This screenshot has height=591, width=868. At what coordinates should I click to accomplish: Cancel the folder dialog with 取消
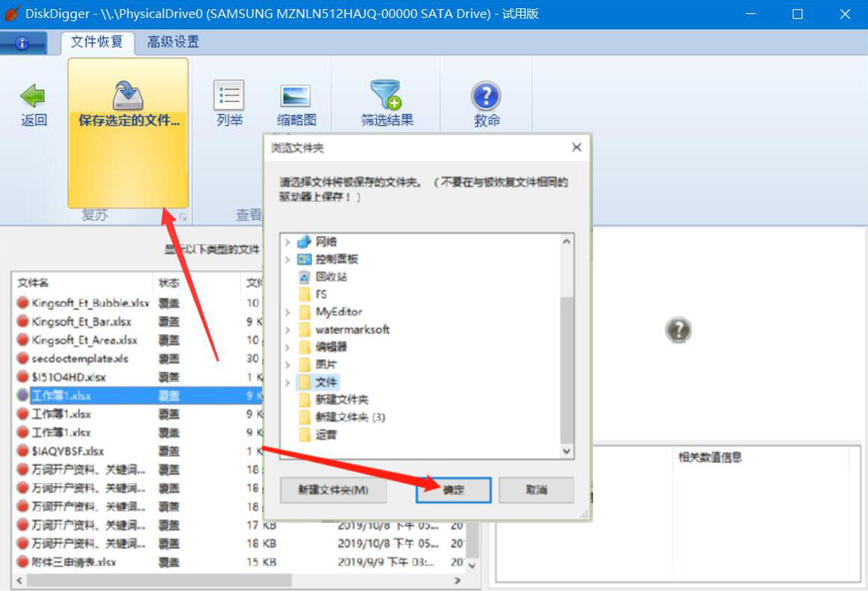[536, 490]
